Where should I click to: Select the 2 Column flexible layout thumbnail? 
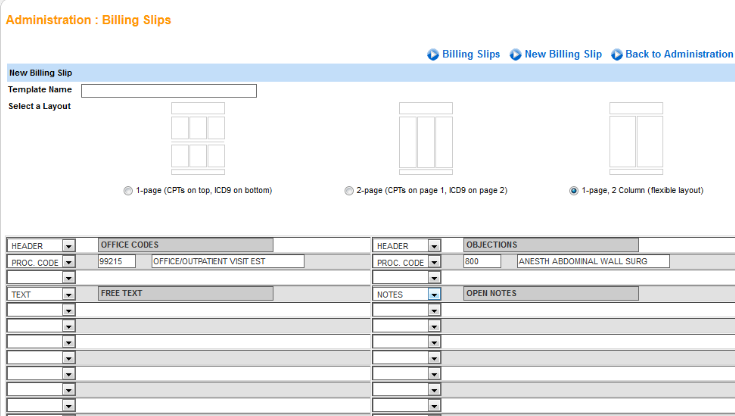coord(636,138)
